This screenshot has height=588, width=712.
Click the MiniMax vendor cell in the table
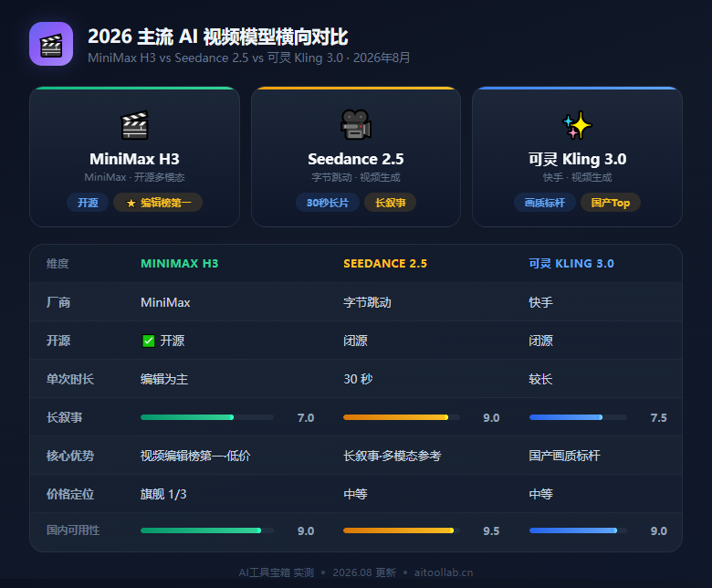165,302
